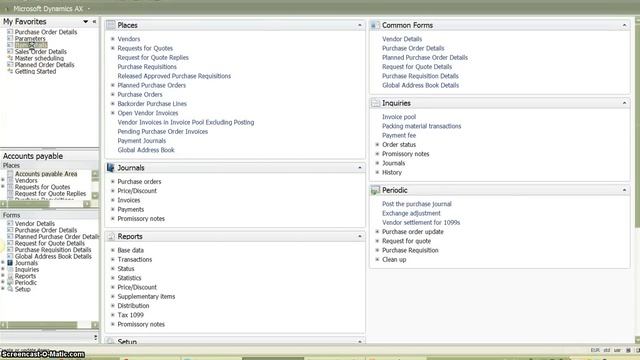
Task: Open Vendor Details in navigation pane Forms
Action: pyautogui.click(x=35, y=224)
